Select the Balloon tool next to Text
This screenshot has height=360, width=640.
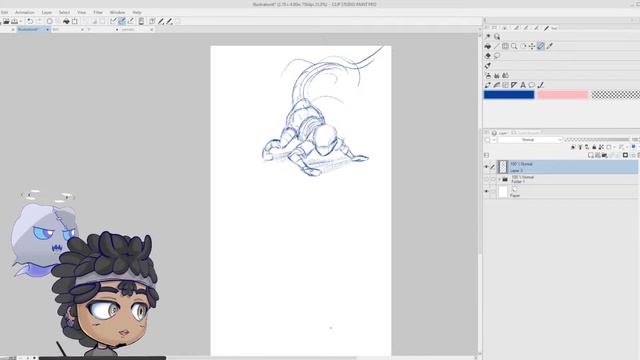(x=532, y=85)
